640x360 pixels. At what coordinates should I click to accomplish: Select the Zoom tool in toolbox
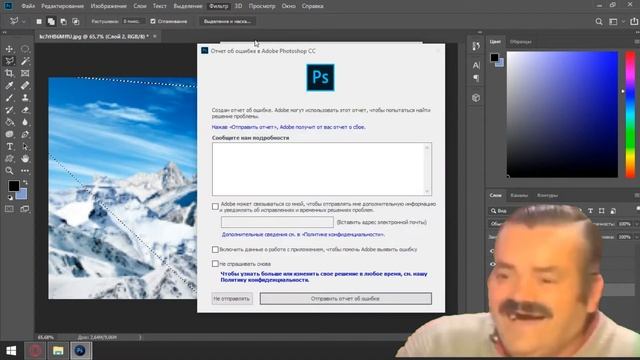click(9, 171)
